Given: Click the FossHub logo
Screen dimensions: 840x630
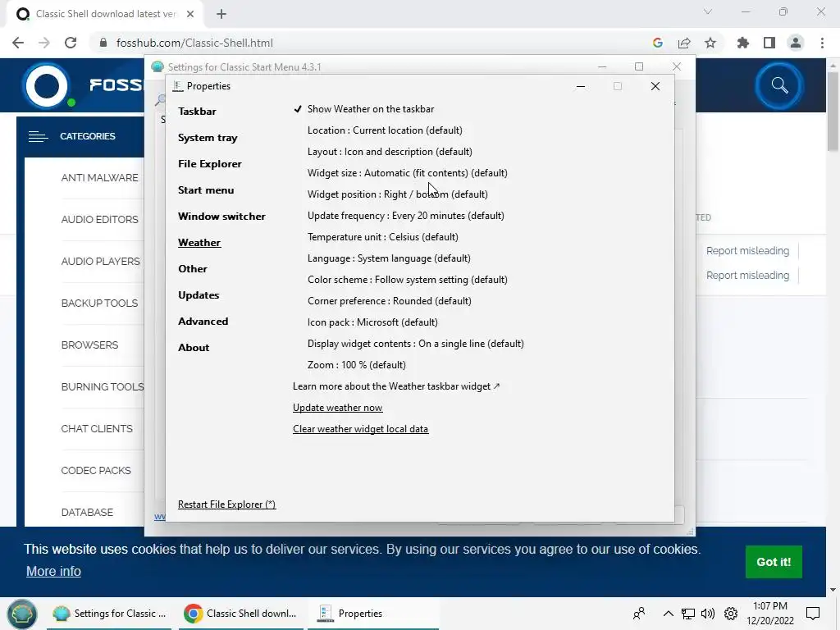Looking at the screenshot, I should (48, 85).
